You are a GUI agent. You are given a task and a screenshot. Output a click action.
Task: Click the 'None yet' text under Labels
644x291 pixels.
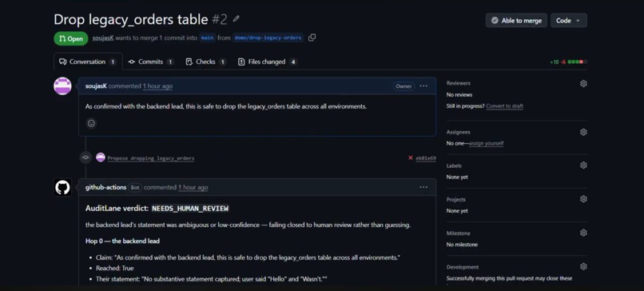[457, 177]
